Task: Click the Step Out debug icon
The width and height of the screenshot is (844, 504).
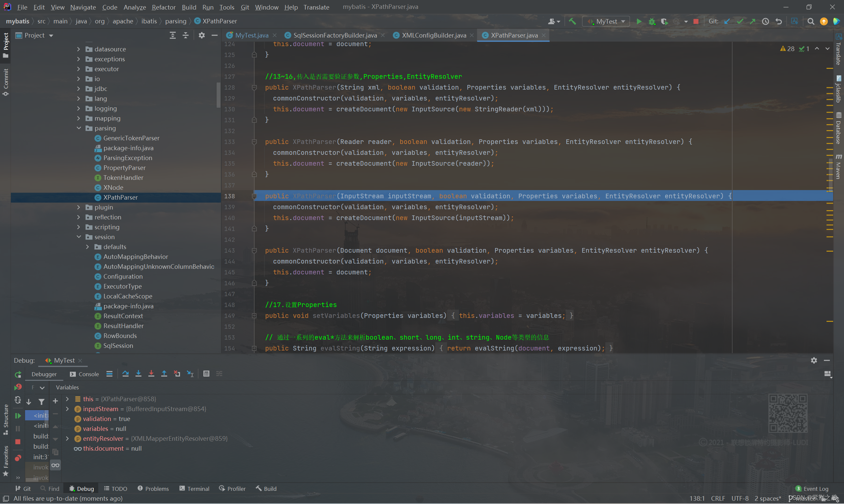Action: click(164, 374)
